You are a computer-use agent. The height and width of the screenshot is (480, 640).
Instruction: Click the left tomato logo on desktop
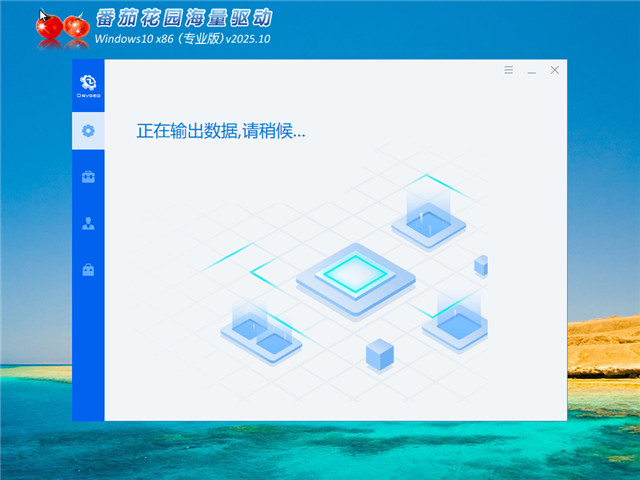pos(48,30)
